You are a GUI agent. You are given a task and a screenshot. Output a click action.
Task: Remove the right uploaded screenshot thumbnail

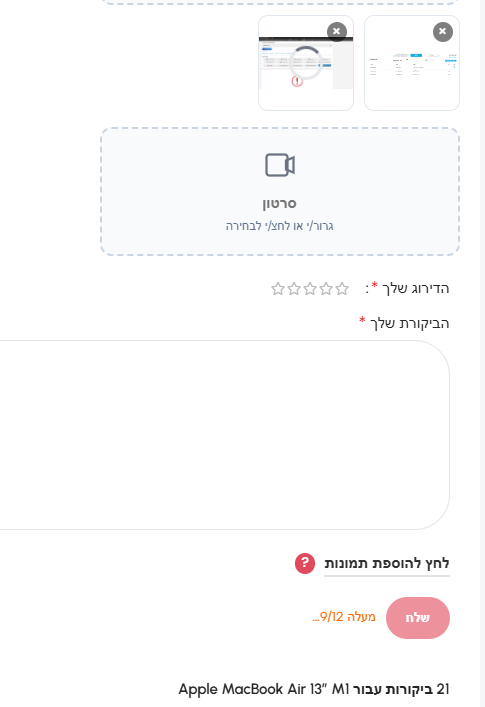443,32
